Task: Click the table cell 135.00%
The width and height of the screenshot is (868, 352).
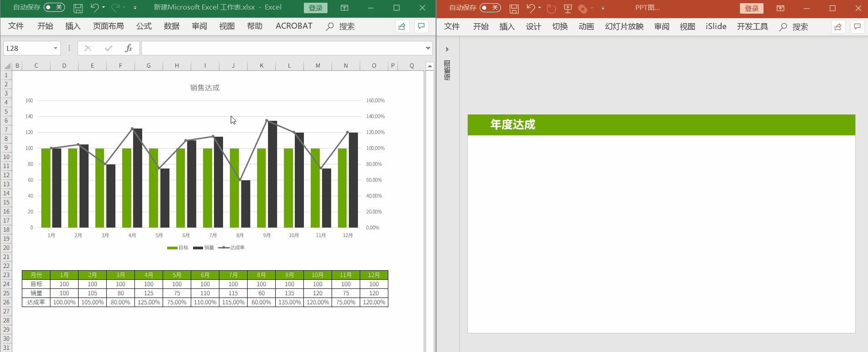Action: (x=289, y=302)
